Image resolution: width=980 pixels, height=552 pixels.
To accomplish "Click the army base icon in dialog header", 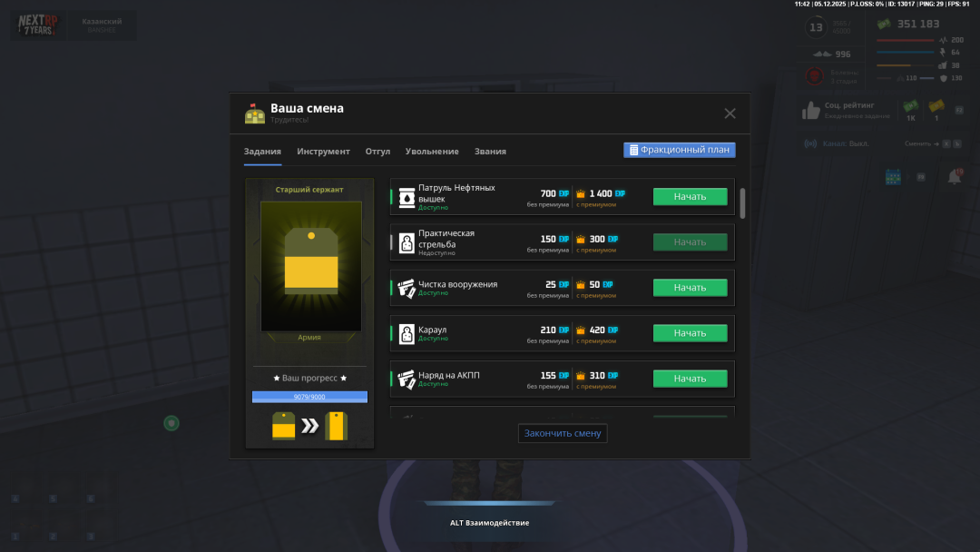I will point(254,113).
